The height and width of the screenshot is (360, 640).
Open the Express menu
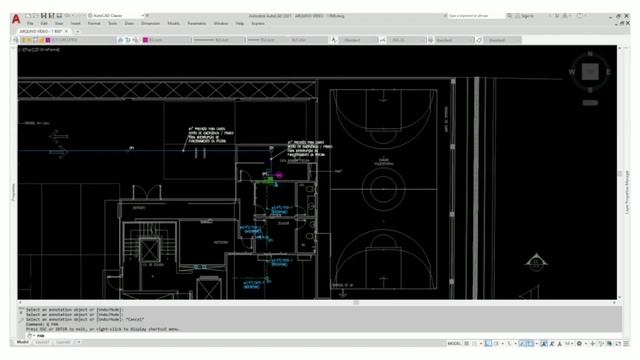(258, 24)
